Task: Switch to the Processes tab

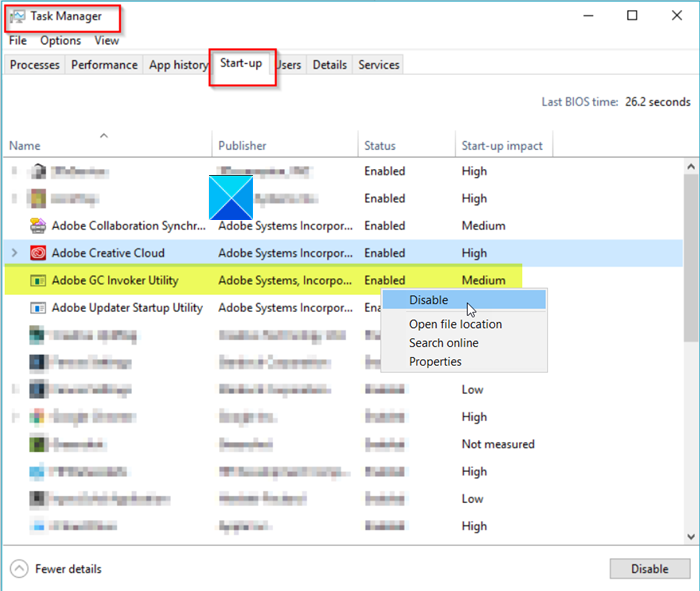Action: (x=35, y=65)
